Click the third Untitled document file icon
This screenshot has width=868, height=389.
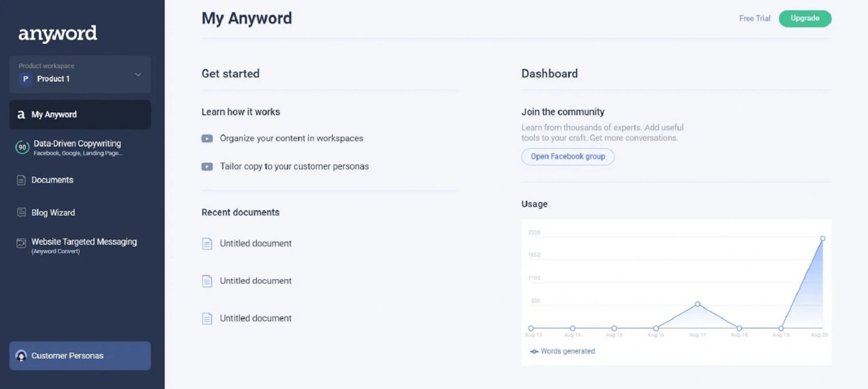click(207, 318)
